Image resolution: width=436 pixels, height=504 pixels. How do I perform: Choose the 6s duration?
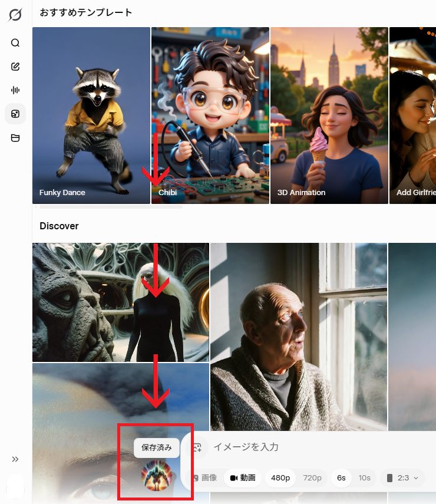341,478
